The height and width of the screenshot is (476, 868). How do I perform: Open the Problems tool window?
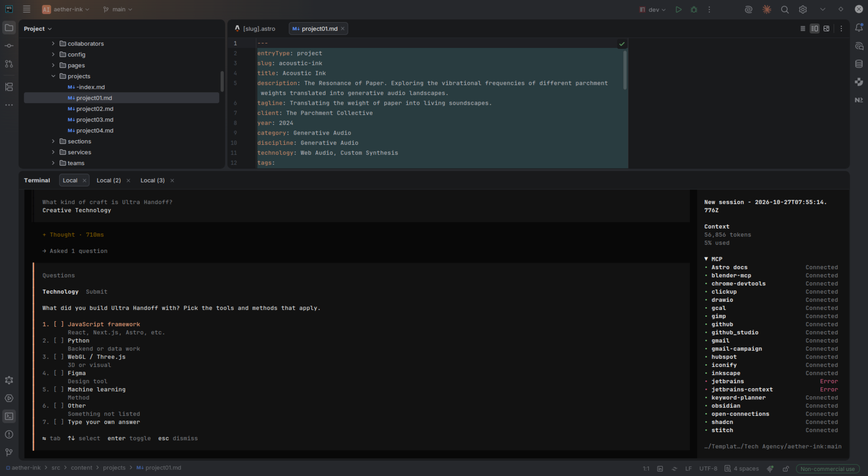click(x=9, y=434)
